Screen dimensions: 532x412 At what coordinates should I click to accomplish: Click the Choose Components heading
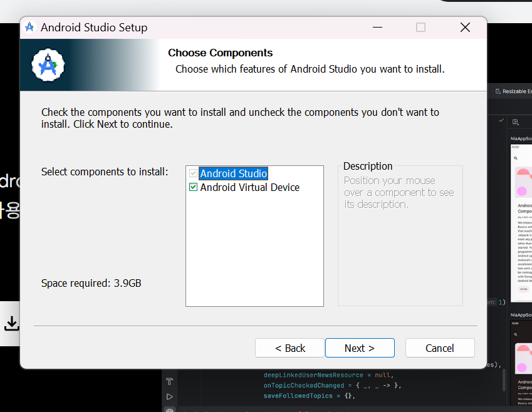click(x=220, y=53)
